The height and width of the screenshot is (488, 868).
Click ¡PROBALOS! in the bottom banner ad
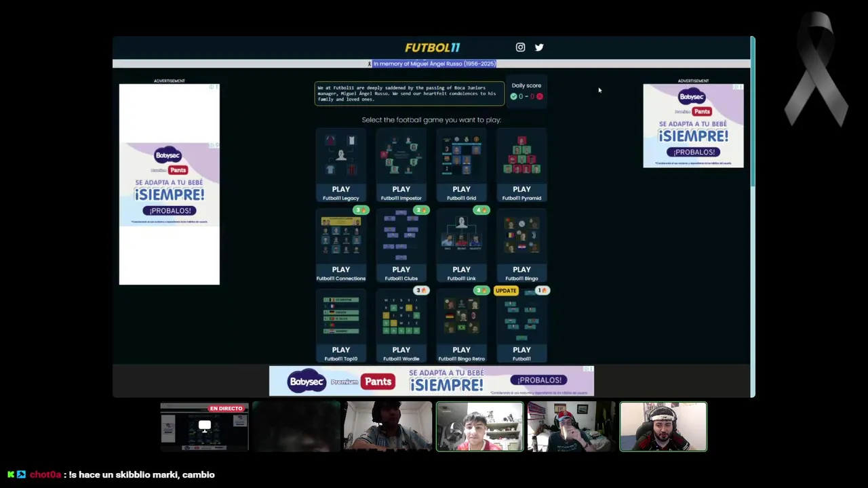coord(539,380)
